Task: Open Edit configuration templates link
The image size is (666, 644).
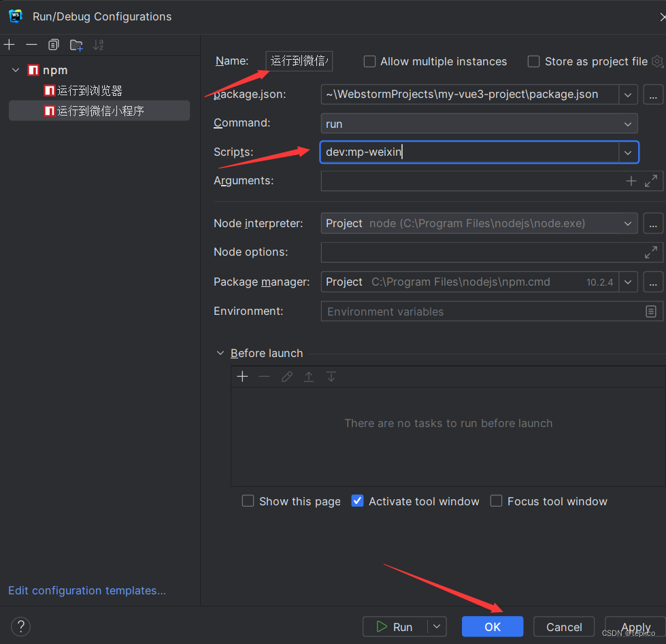Action: point(87,590)
